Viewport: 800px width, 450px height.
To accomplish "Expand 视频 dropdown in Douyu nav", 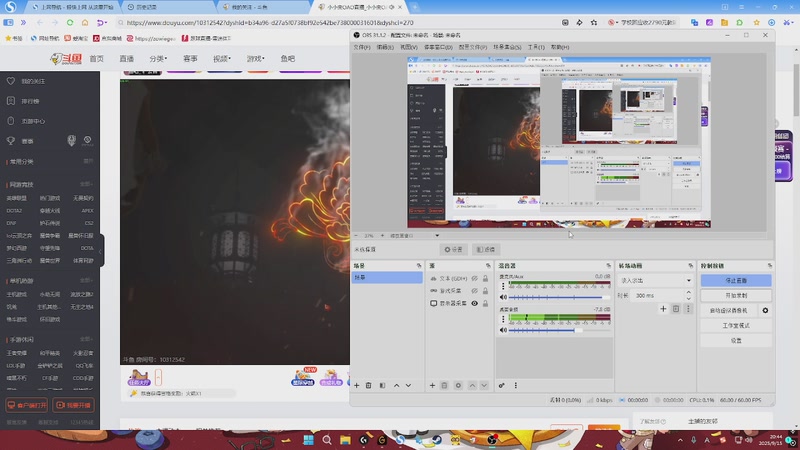I will point(221,59).
